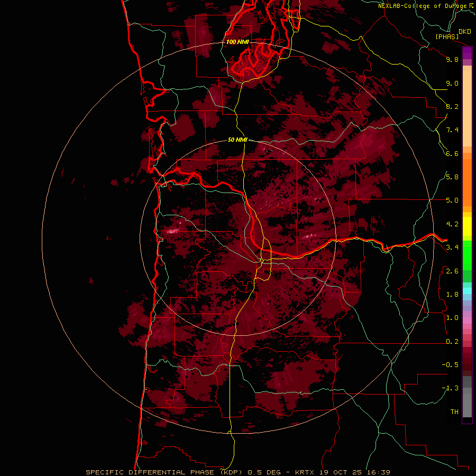
Task: Click the TH threshold label on the legend
Action: pyautogui.click(x=454, y=412)
